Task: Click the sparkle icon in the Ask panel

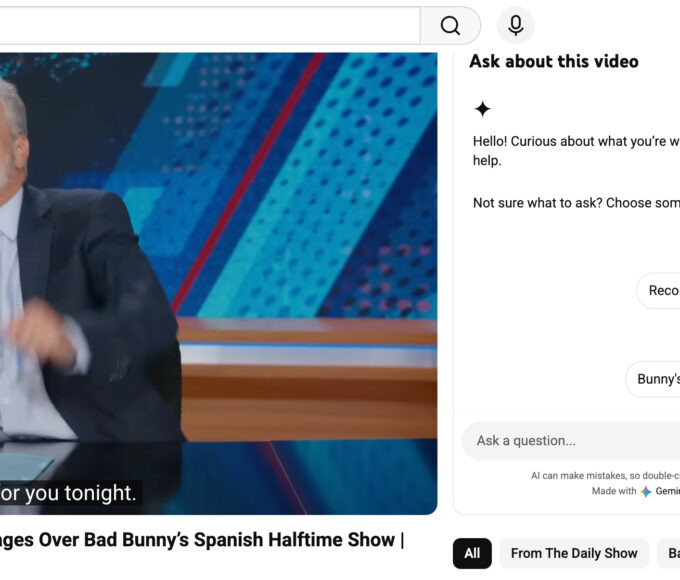Action: coord(482,109)
